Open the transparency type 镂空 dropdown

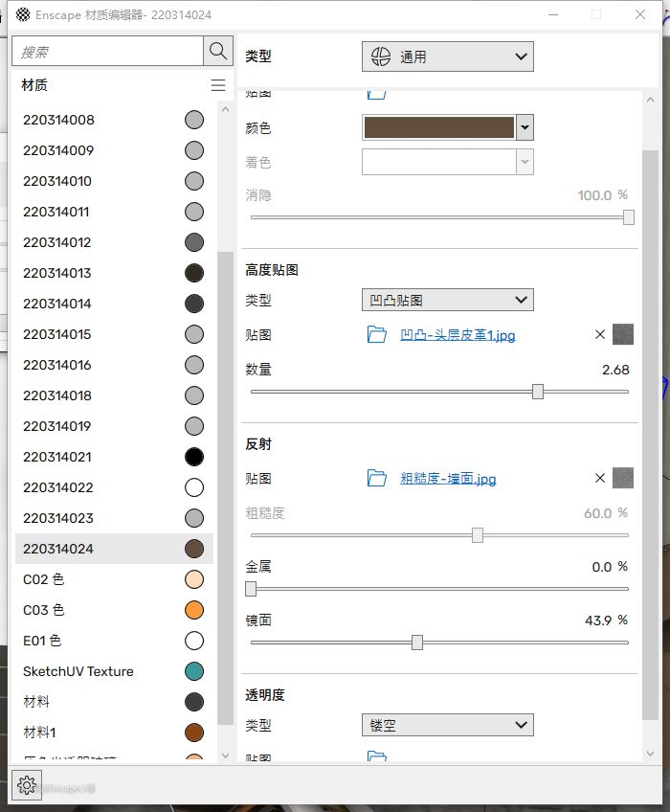click(447, 725)
